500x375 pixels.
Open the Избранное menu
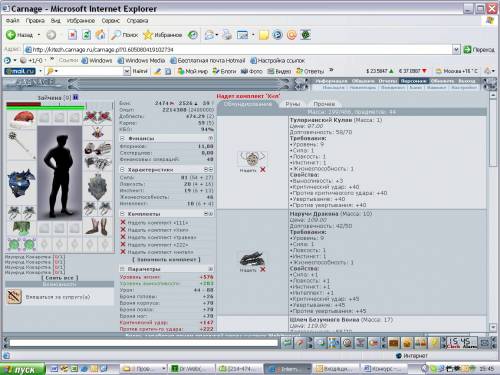pyautogui.click(x=81, y=21)
